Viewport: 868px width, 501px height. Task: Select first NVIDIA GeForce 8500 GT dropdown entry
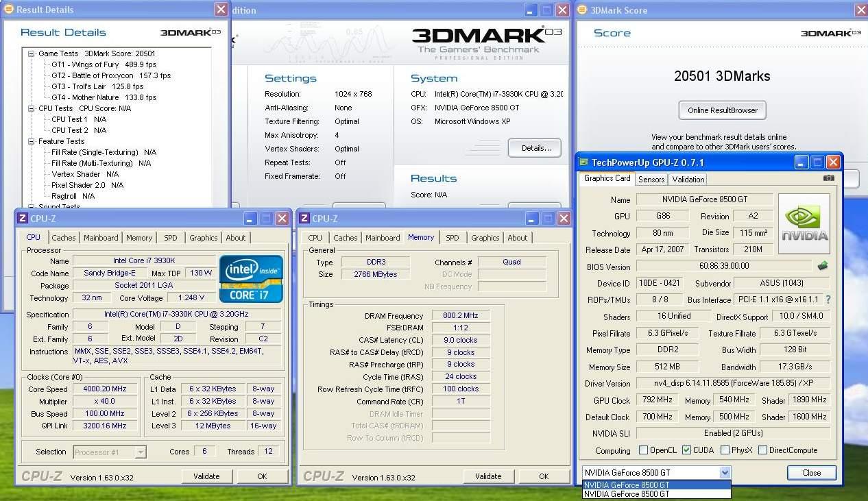point(656,485)
